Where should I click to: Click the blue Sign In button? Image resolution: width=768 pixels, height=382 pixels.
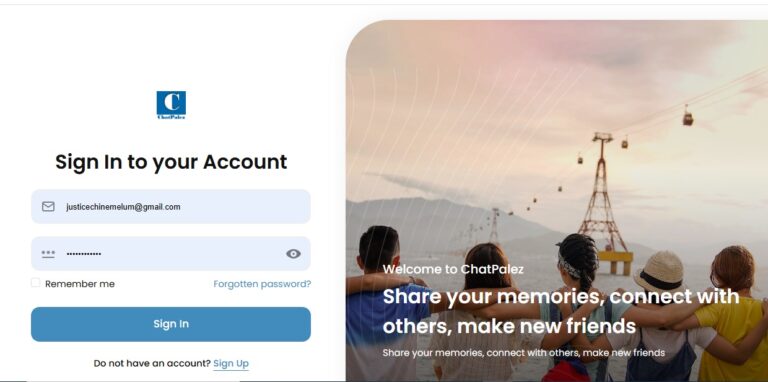point(171,324)
